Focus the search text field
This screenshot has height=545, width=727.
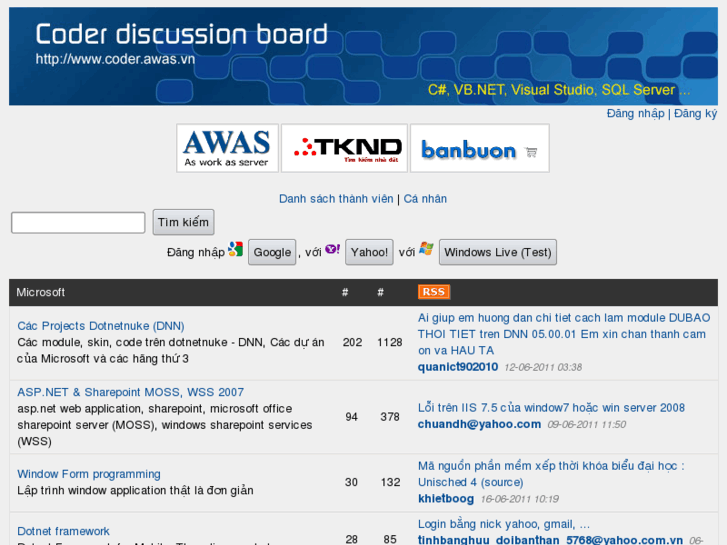point(78,223)
